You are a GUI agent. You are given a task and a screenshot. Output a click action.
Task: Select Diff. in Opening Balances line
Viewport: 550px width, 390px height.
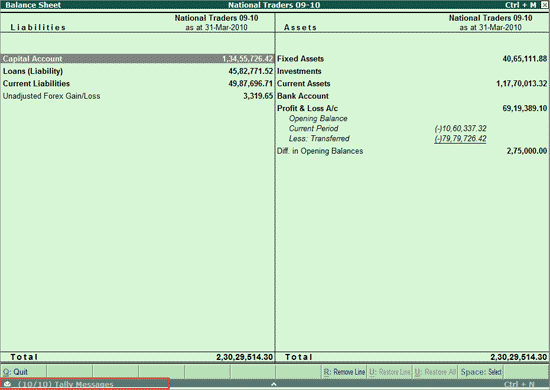[412, 151]
